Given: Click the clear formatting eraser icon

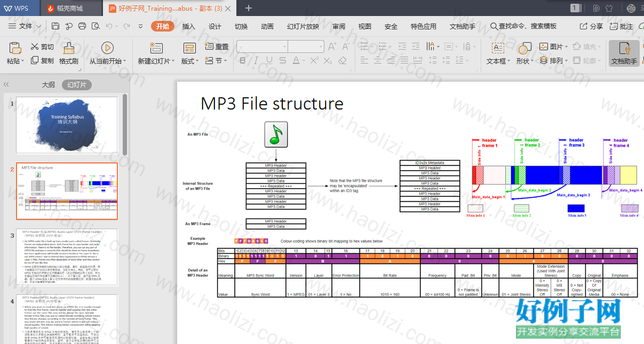Looking at the screenshot, I should point(343,61).
